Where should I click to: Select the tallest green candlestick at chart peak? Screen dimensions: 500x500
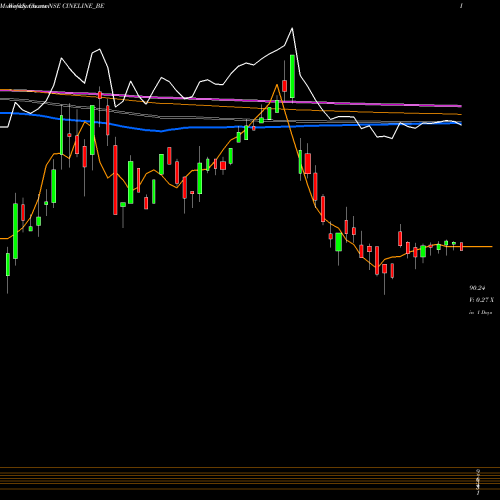pos(292,76)
